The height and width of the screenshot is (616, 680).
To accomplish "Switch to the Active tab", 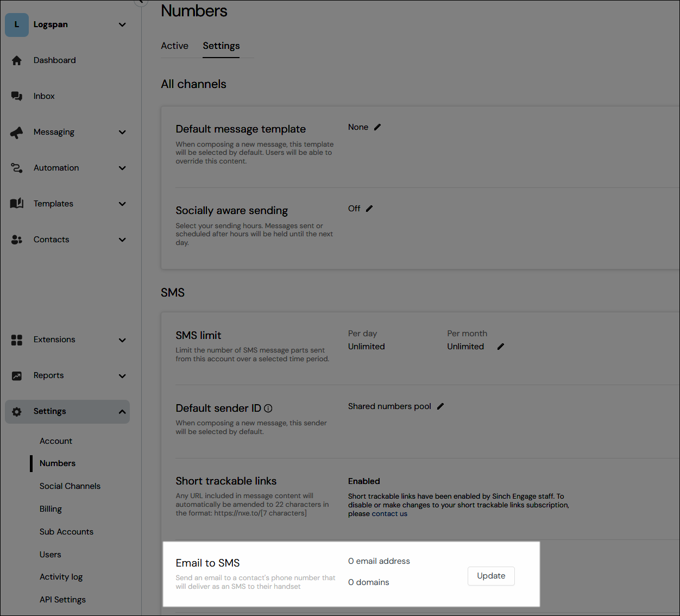I will 174,46.
